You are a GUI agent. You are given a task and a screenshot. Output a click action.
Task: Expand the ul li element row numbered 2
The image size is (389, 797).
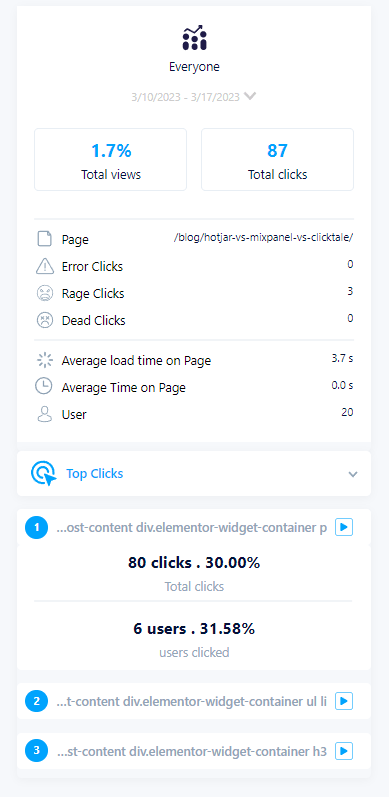194,701
